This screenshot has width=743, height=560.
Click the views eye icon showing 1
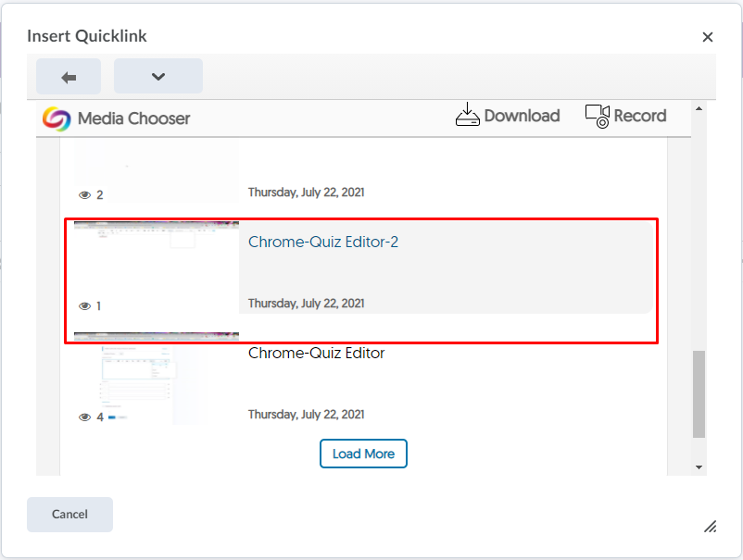(x=85, y=306)
